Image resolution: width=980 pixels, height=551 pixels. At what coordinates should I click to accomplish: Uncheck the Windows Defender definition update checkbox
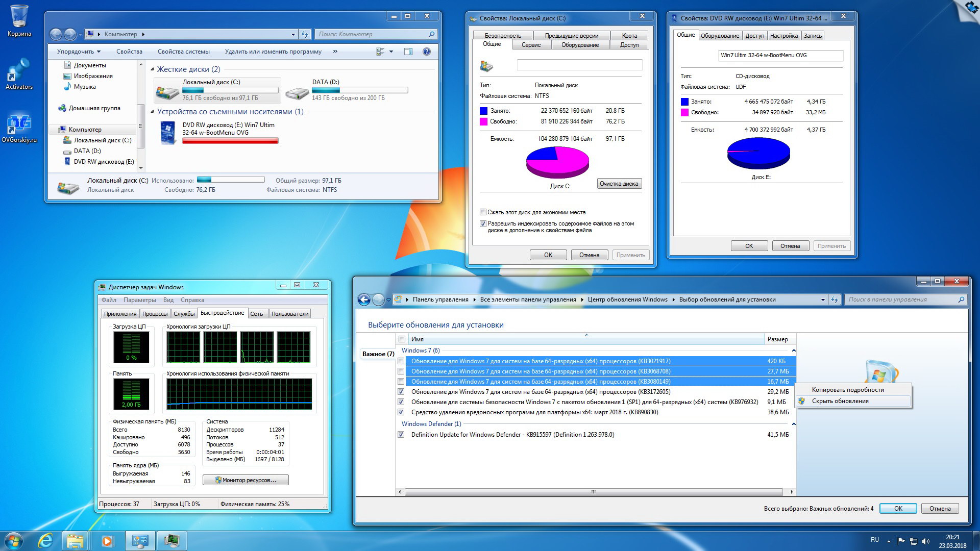(x=401, y=435)
